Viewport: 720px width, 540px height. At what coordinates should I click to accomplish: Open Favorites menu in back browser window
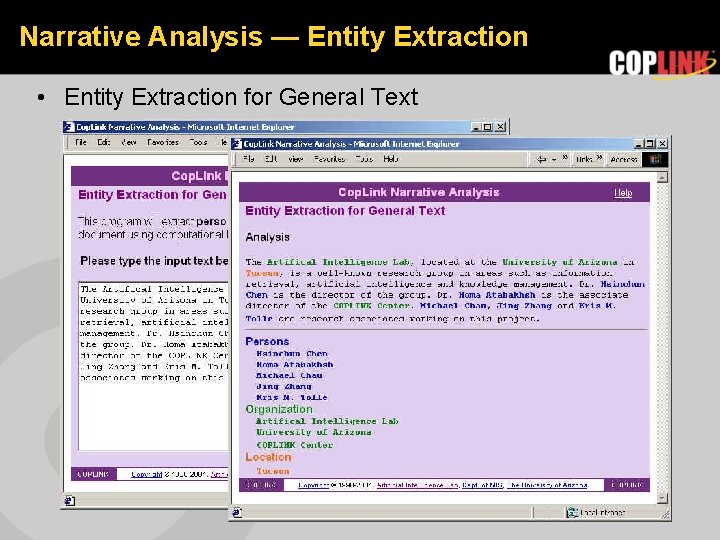click(163, 142)
